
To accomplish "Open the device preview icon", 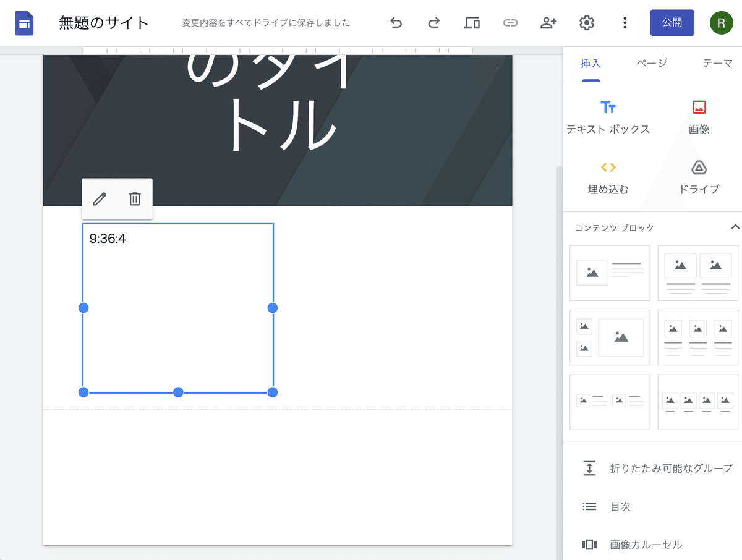I will click(x=472, y=23).
